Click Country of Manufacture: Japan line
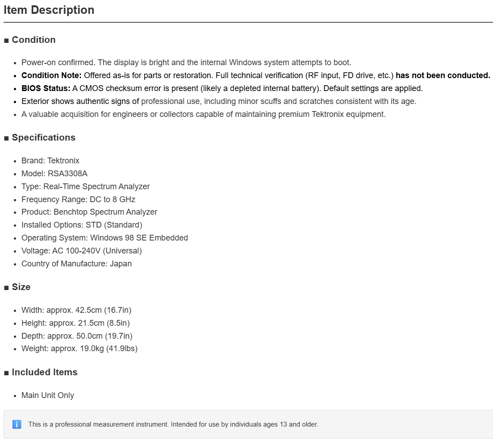Screen dimensions: 493x448 pyautogui.click(x=76, y=264)
